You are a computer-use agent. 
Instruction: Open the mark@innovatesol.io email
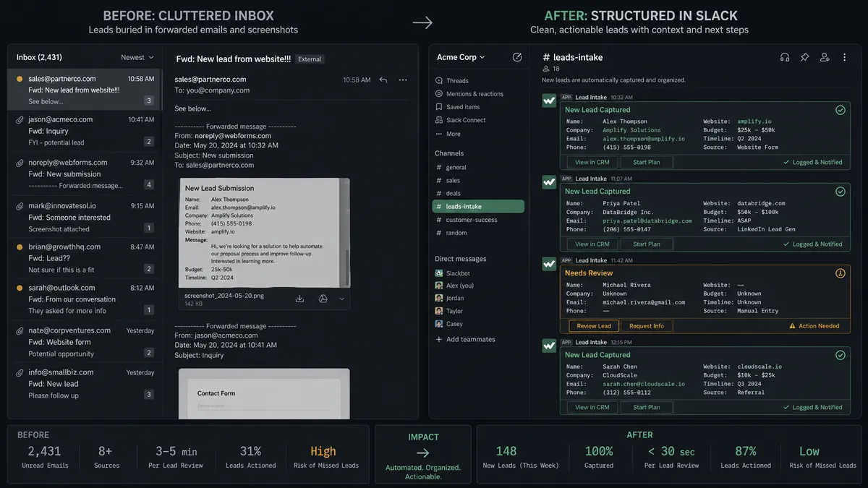point(85,217)
